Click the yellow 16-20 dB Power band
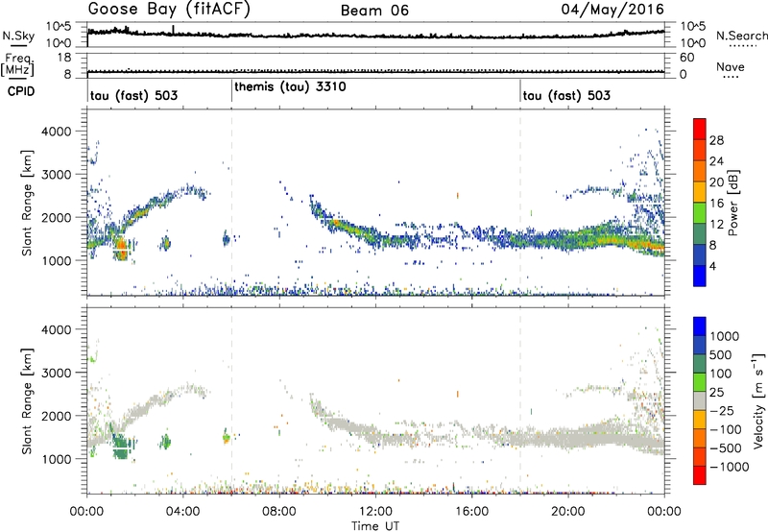Viewport: 768px width, 532px height. (700, 192)
